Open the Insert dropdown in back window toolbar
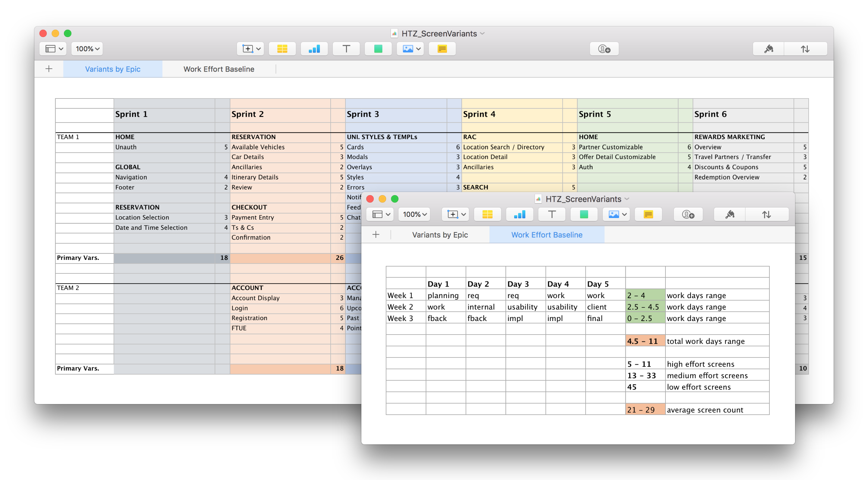868x480 pixels. (251, 49)
